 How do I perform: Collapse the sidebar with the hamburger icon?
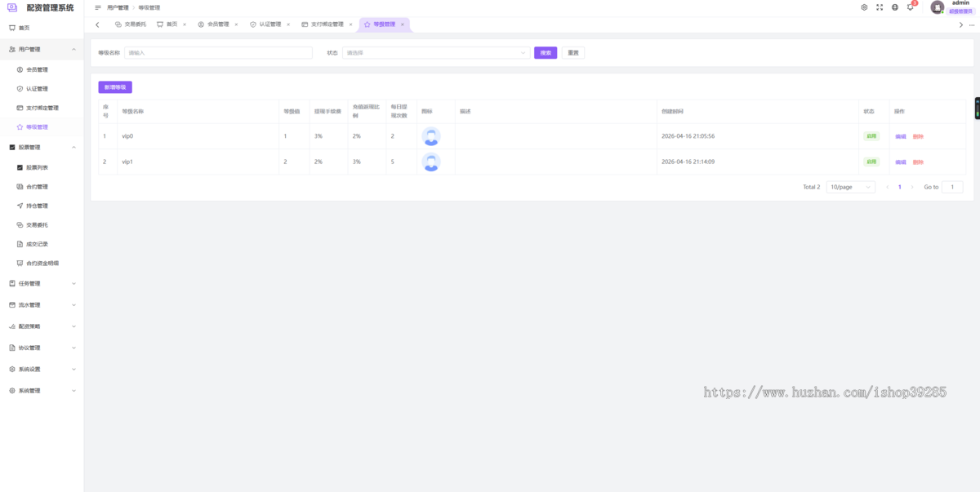[98, 7]
